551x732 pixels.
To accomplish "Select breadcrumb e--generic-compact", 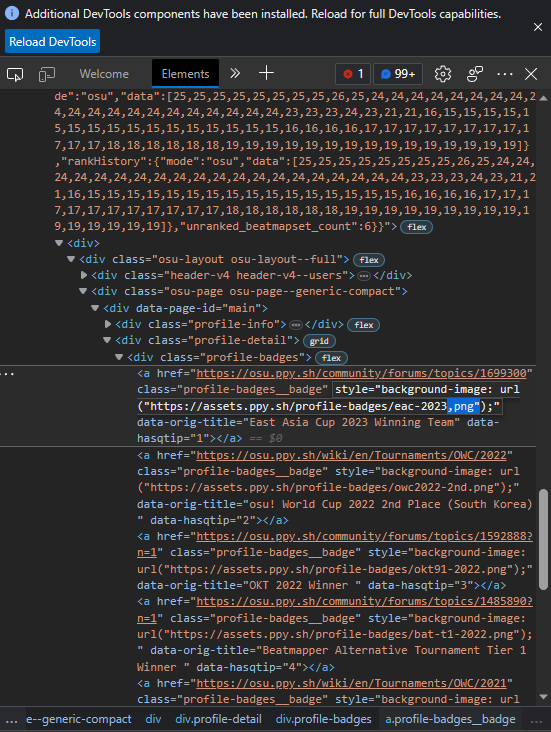I will click(x=78, y=719).
